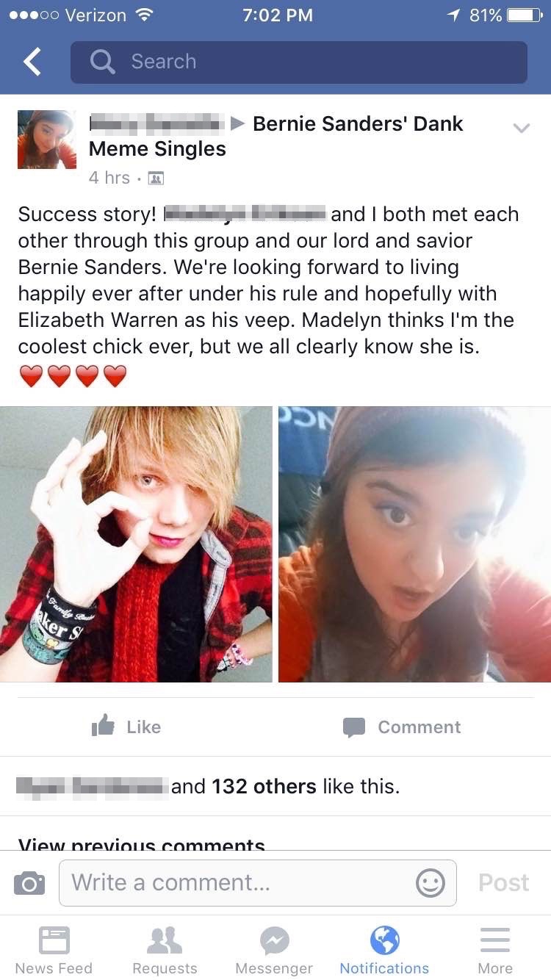Tap the thumbs-up Like icon

[x=104, y=726]
